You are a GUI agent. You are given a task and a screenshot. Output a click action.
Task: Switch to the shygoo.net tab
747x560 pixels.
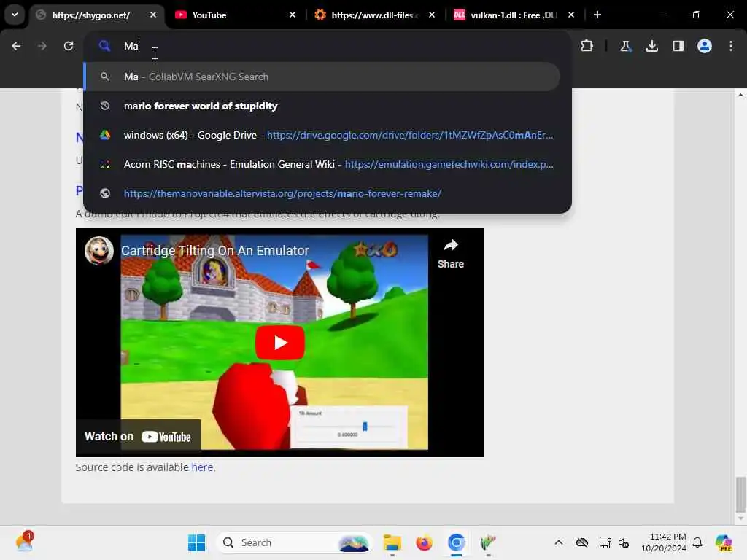tap(90, 15)
